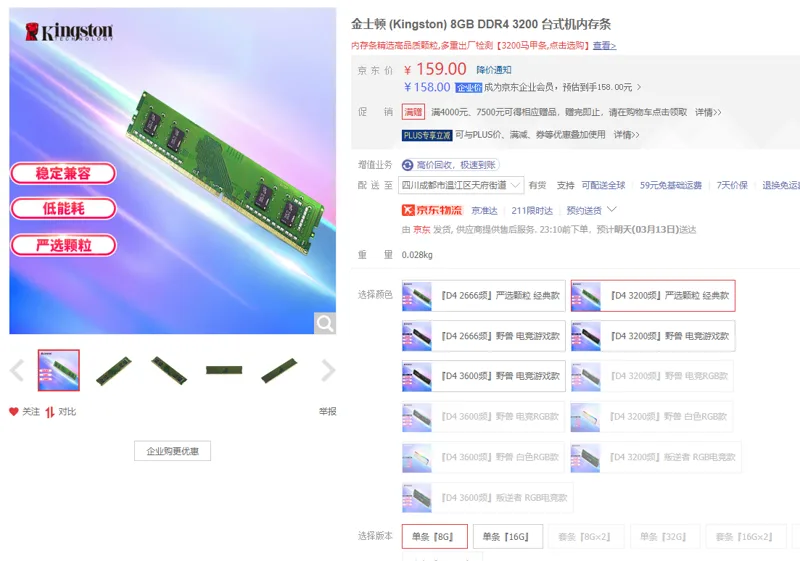Click 低能耗 label on product image

click(x=63, y=209)
